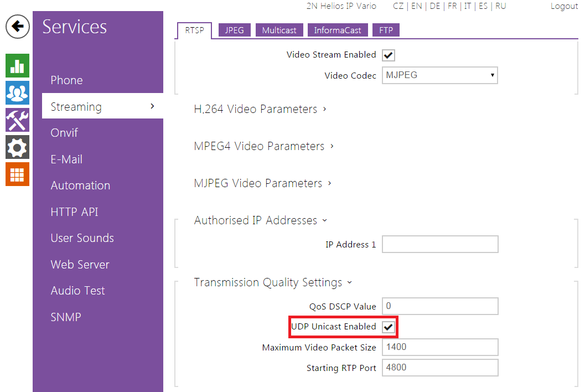
Task: Open the System gear icon
Action: [18, 147]
